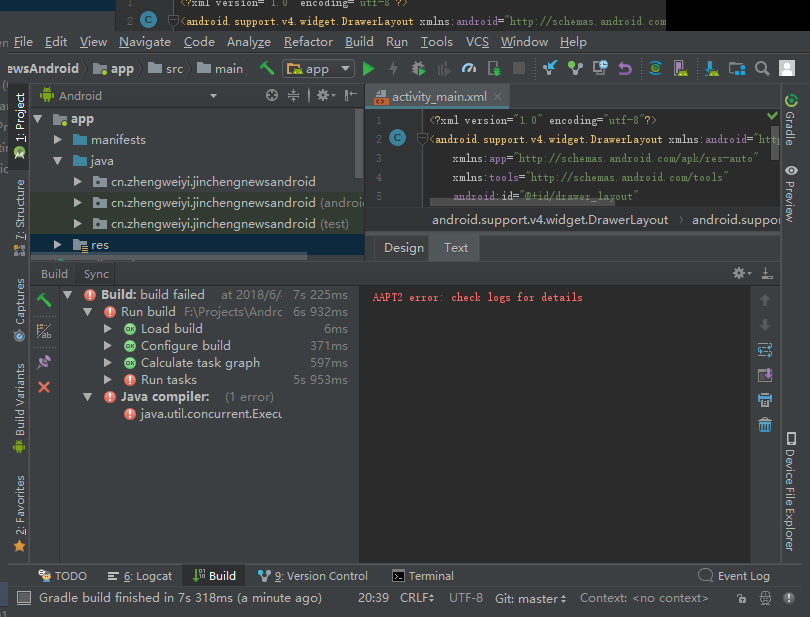Screen dimensions: 810x617
Task: Open the Device File Explorer panel
Action: [x=790, y=491]
